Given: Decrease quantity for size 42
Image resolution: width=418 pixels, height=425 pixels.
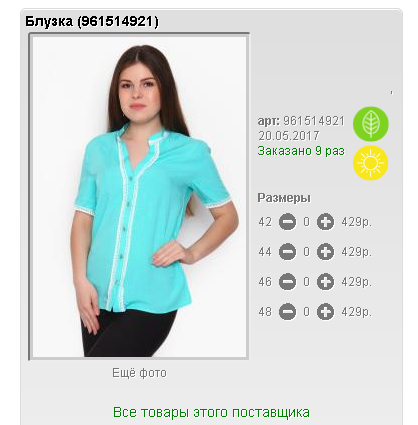Looking at the screenshot, I should pyautogui.click(x=287, y=222).
